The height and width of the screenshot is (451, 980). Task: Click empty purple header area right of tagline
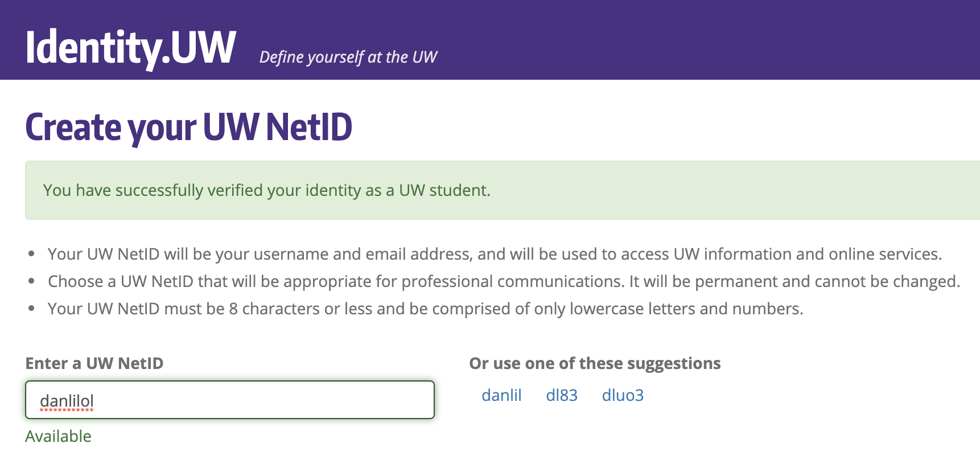coord(711,40)
